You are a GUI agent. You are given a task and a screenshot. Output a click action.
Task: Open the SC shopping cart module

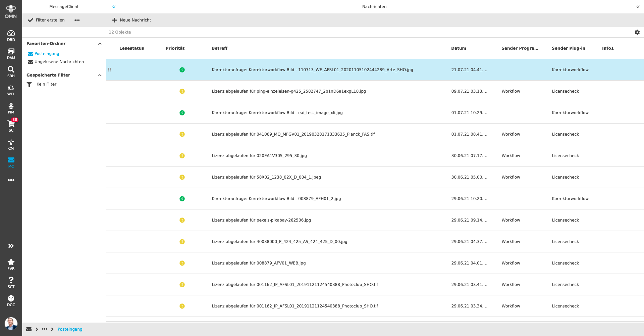(11, 126)
